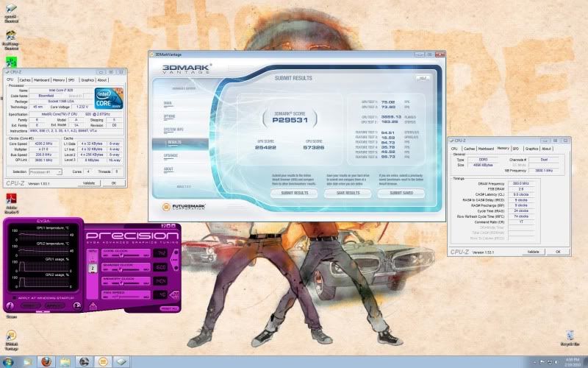This screenshot has width=588, height=368.
Task: Click the question mark icon in Precision header
Action: click(x=163, y=226)
